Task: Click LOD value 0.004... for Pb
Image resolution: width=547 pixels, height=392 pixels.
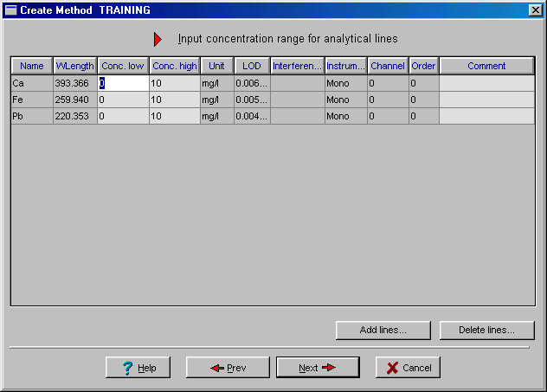Action: click(252, 116)
